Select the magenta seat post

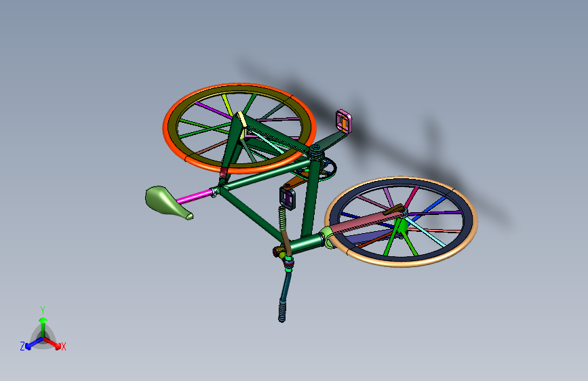click(x=194, y=197)
